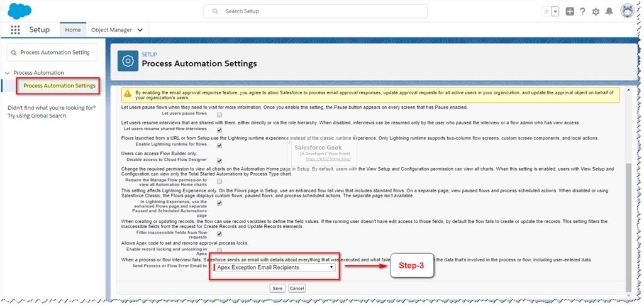Click the user profile avatar
The height and width of the screenshot is (306, 644).
tap(628, 11)
